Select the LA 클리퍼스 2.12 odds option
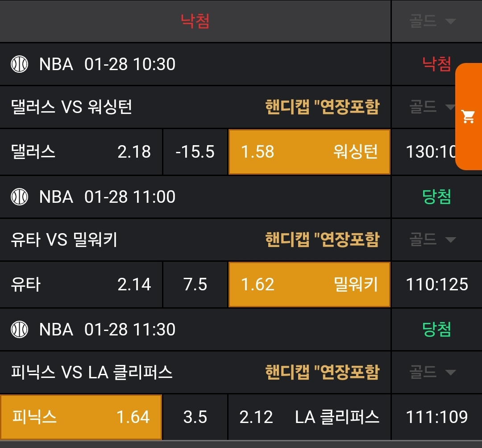 pos(309,417)
